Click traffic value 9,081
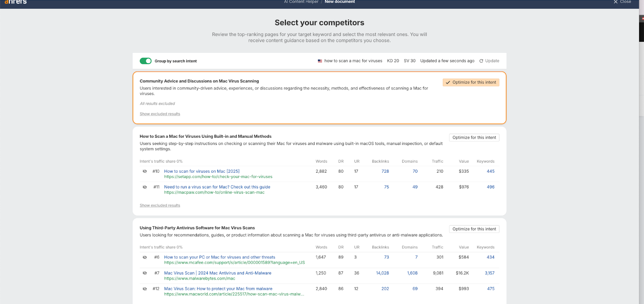This screenshot has height=304, width=644. (x=438, y=273)
